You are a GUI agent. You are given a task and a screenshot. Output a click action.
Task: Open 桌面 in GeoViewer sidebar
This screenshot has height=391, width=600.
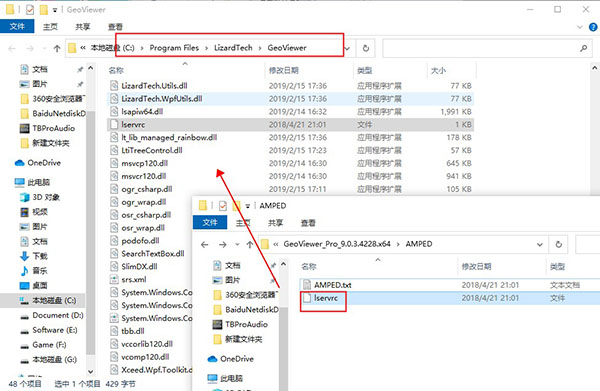[x=39, y=285]
